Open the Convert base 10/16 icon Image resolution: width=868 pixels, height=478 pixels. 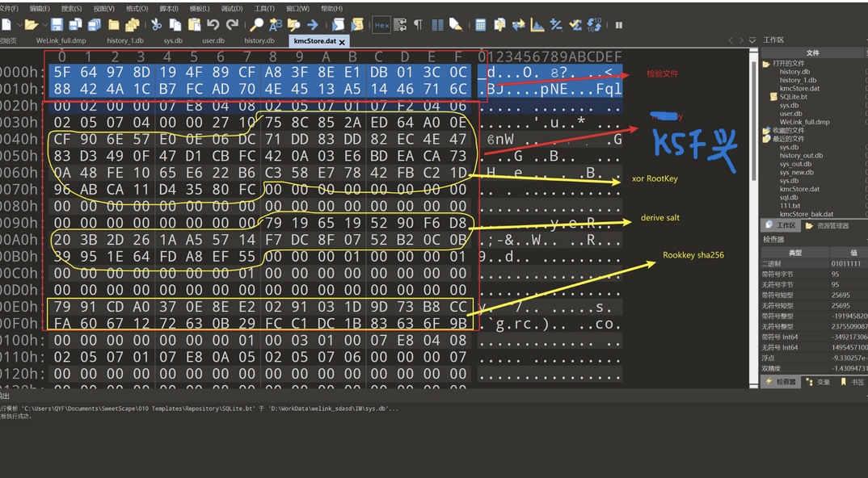tap(594, 24)
